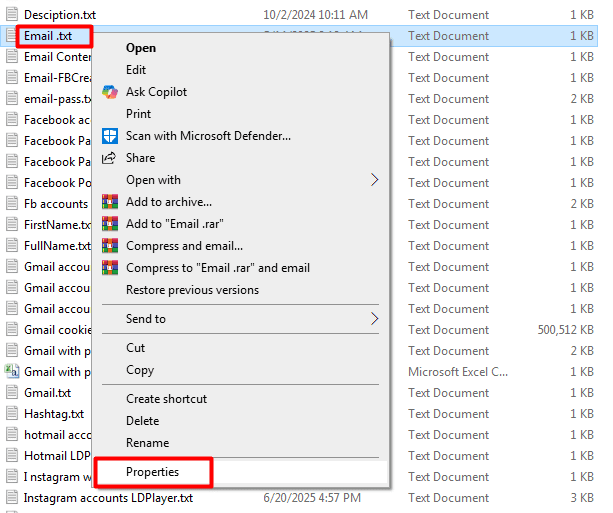Image resolution: width=613 pixels, height=513 pixels.
Task: Click the Hotmail LDP file icon
Action: [x=12, y=456]
